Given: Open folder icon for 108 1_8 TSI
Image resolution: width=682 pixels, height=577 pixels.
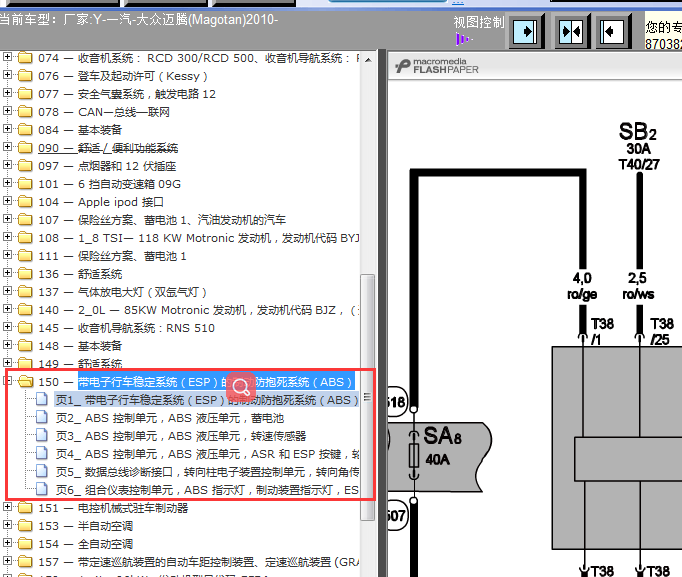Looking at the screenshot, I should pyautogui.click(x=25, y=238).
